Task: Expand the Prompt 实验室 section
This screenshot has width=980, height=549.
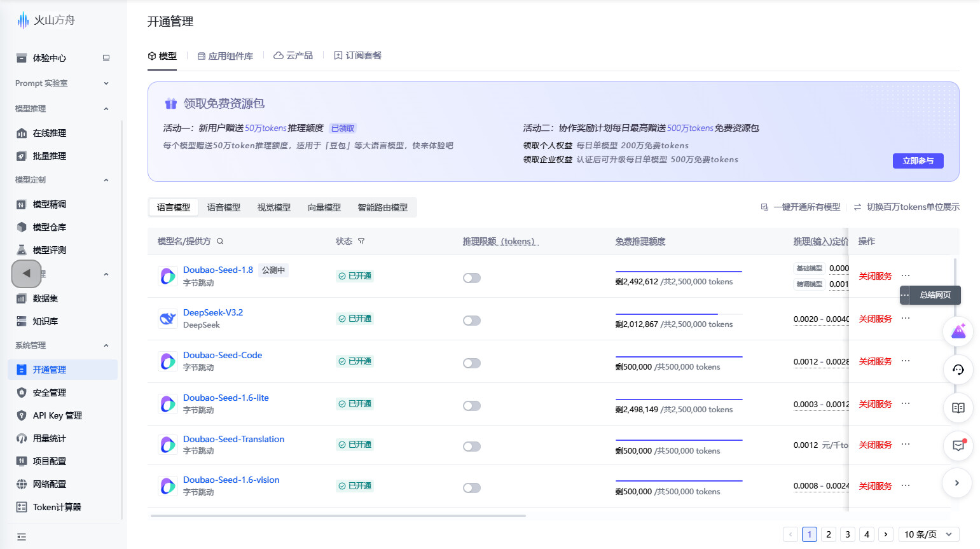Action: [x=106, y=83]
